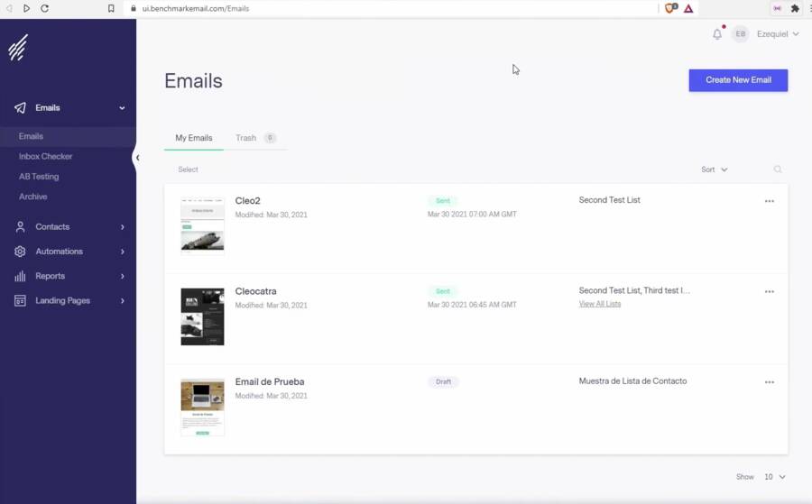Open the notifications bell
The image size is (812, 504).
coord(717,34)
